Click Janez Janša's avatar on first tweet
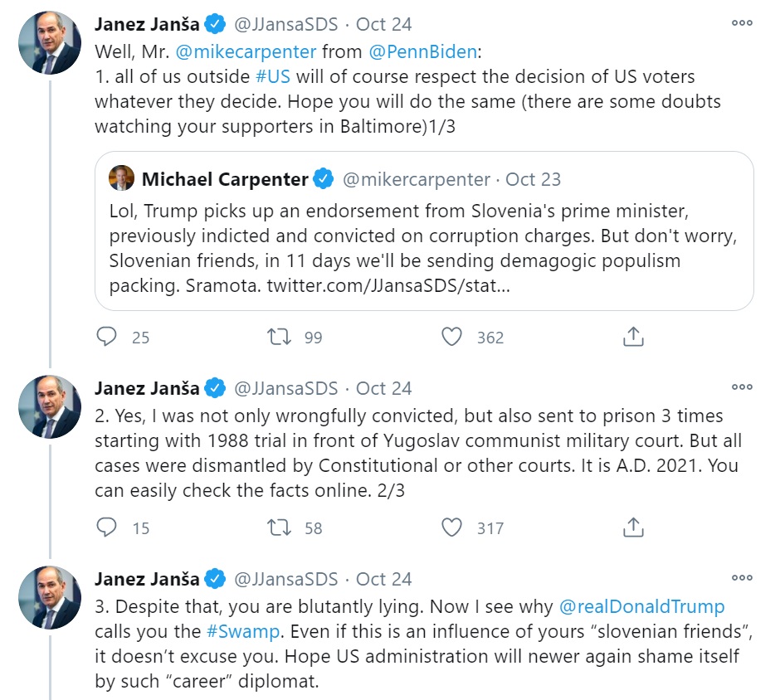The image size is (780, 700). coord(50,43)
